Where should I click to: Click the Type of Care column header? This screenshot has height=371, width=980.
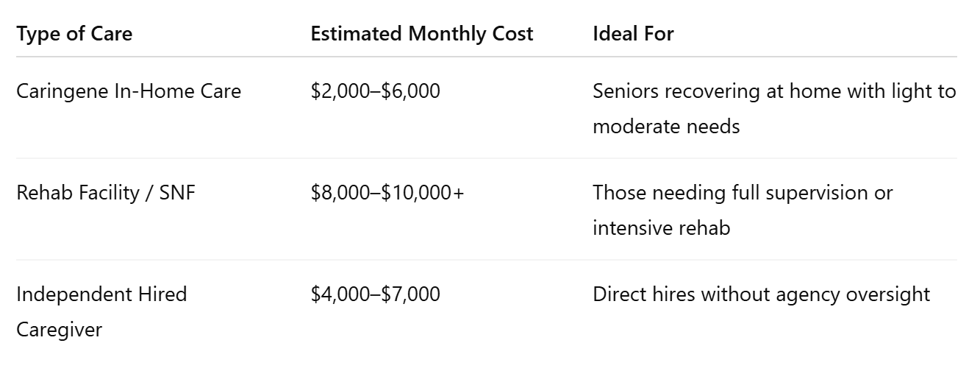[74, 34]
